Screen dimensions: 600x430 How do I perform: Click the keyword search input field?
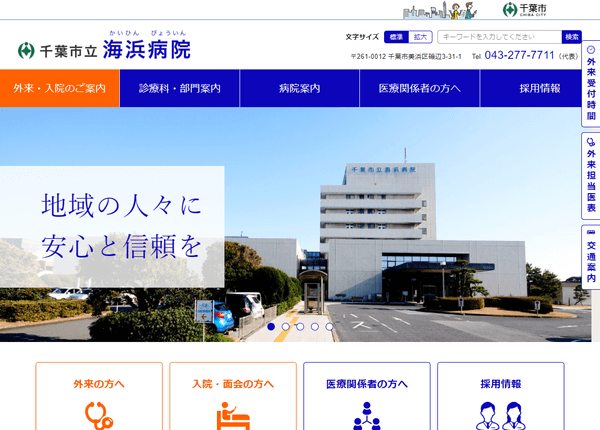(x=497, y=37)
